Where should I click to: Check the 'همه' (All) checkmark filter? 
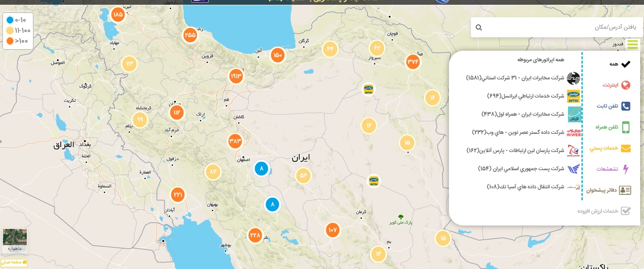625,64
